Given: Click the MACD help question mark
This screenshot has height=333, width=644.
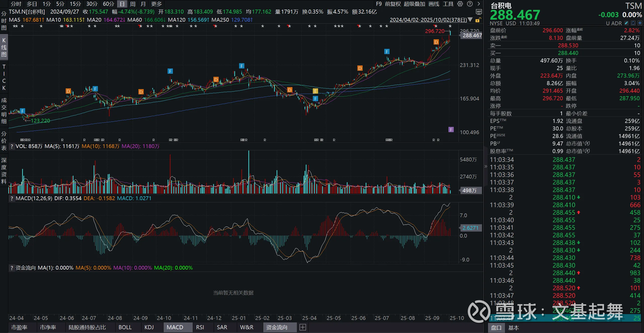Looking at the screenshot, I should pos(12,198).
